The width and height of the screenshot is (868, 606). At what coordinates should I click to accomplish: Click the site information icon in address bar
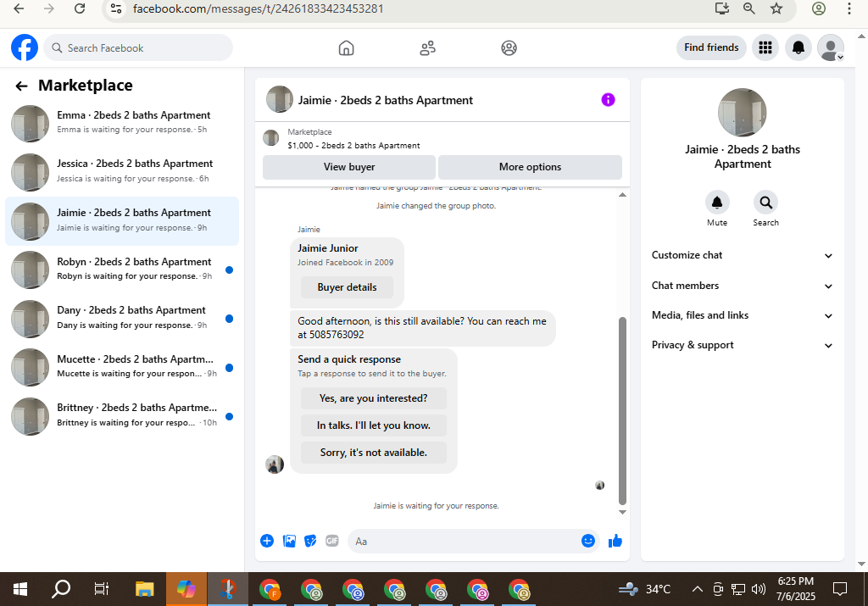click(116, 8)
